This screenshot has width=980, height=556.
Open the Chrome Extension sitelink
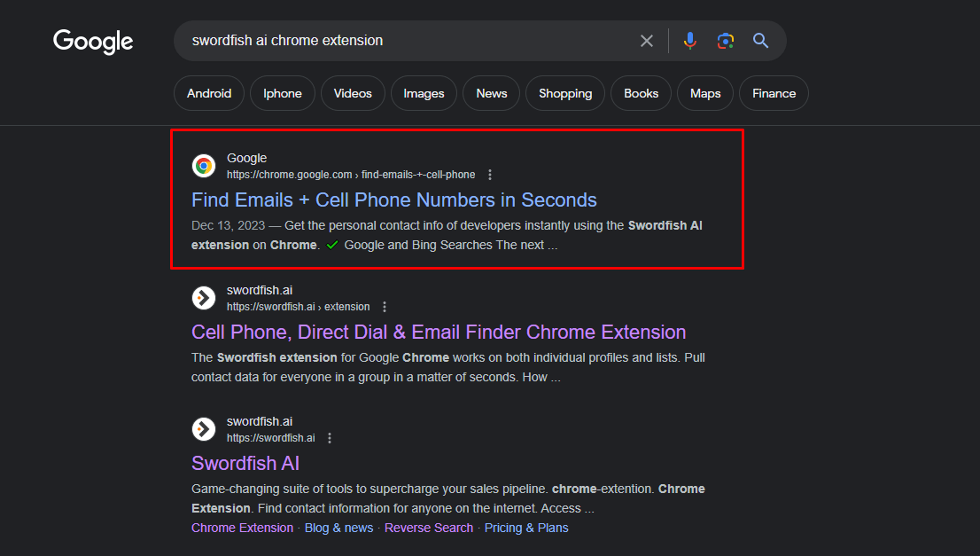tap(243, 528)
